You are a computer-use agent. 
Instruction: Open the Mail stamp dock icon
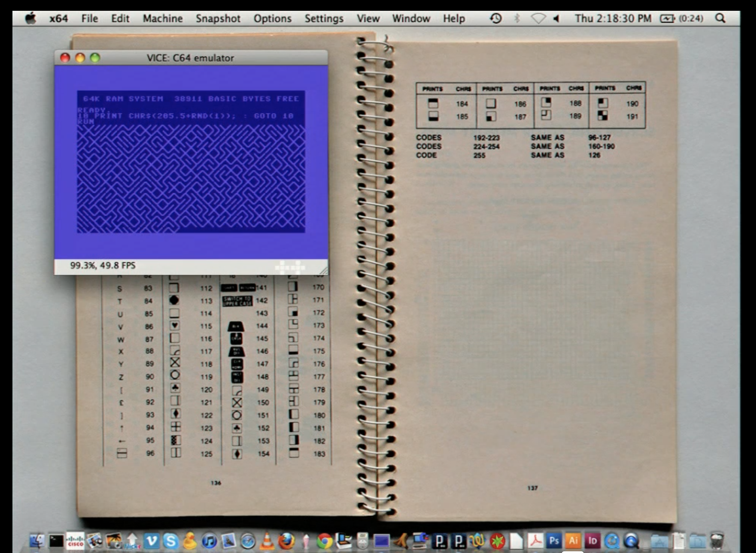[x=228, y=541]
